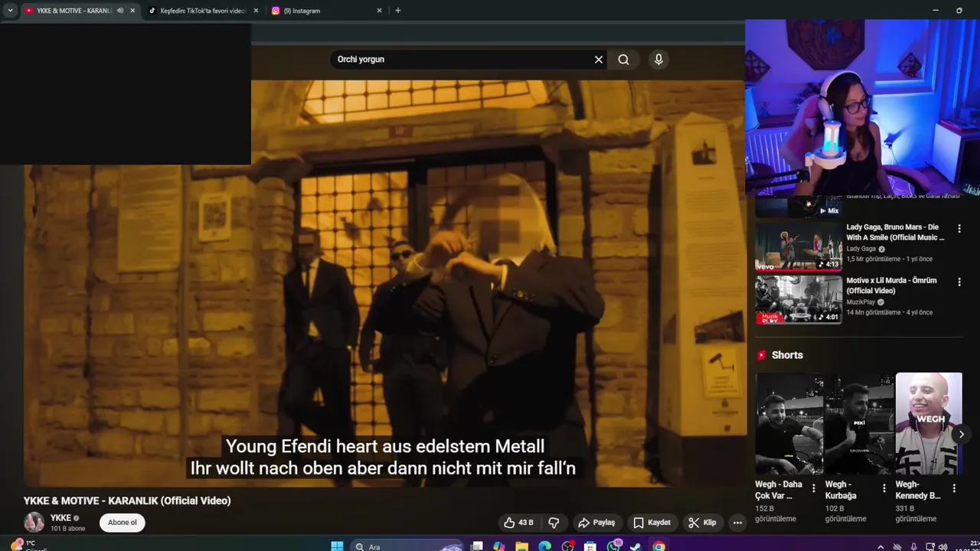Open Microsoft Store from taskbar
Screen dimensions: 980x551
[590, 546]
